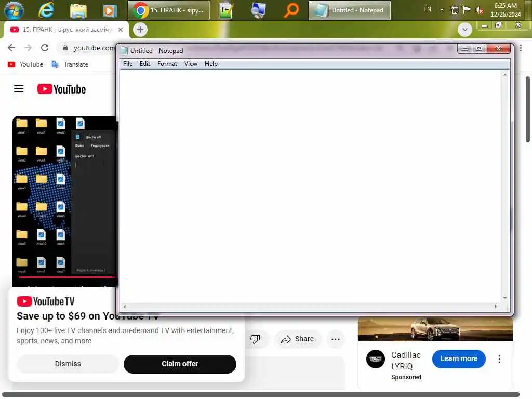Open Cadillac ad options three dots
532x399 pixels.
pos(499,359)
